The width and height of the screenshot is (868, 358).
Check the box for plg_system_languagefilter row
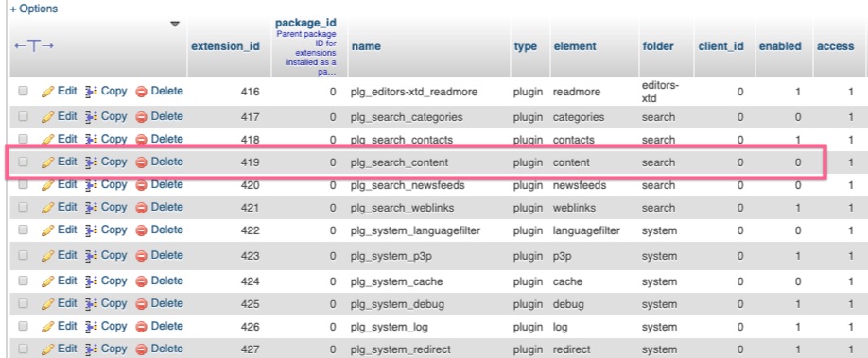[24, 230]
